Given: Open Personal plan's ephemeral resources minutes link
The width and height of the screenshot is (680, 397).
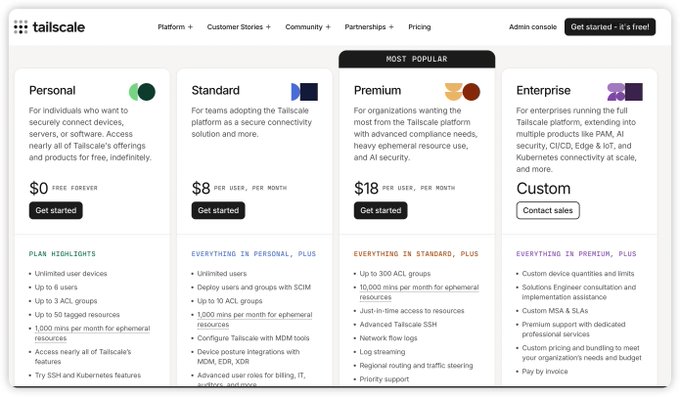Looking at the screenshot, I should (92, 333).
